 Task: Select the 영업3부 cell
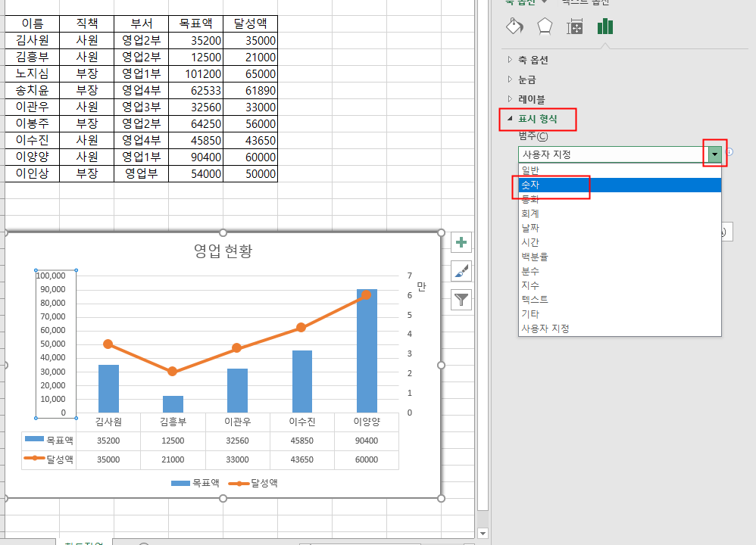pyautogui.click(x=141, y=107)
